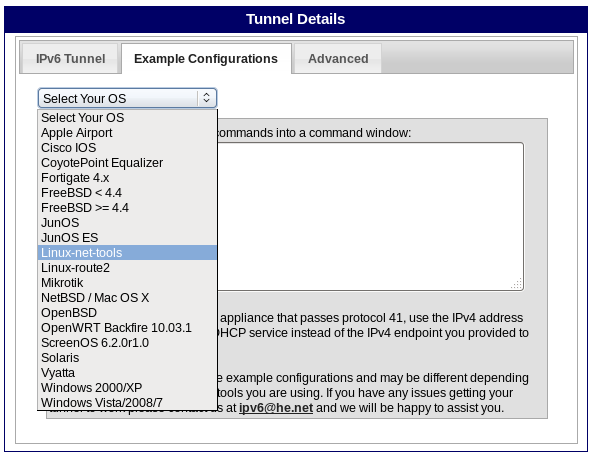Click the OS dropdown up-down arrow
This screenshot has height=453, width=594.
(x=206, y=98)
